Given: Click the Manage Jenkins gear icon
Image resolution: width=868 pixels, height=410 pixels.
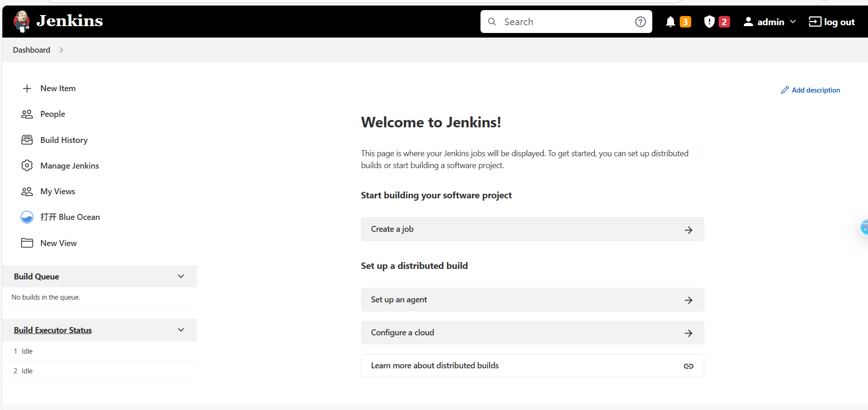Looking at the screenshot, I should coord(27,165).
